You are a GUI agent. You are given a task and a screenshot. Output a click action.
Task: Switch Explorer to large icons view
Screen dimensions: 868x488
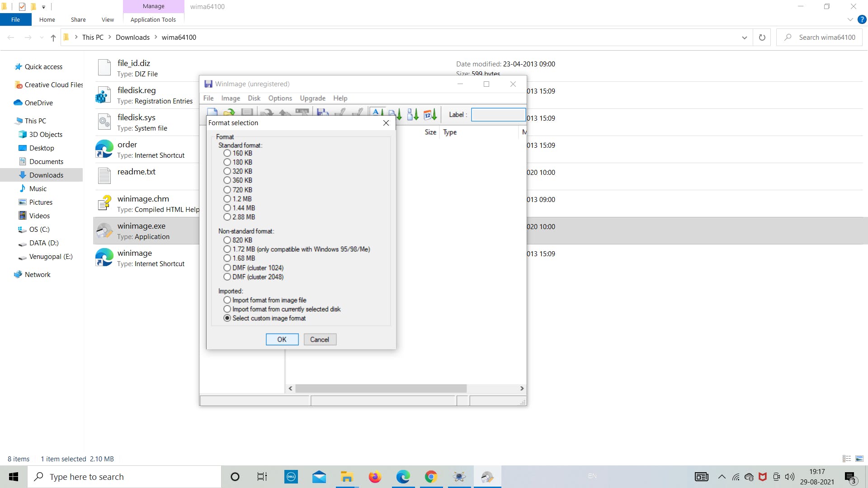[x=859, y=459]
